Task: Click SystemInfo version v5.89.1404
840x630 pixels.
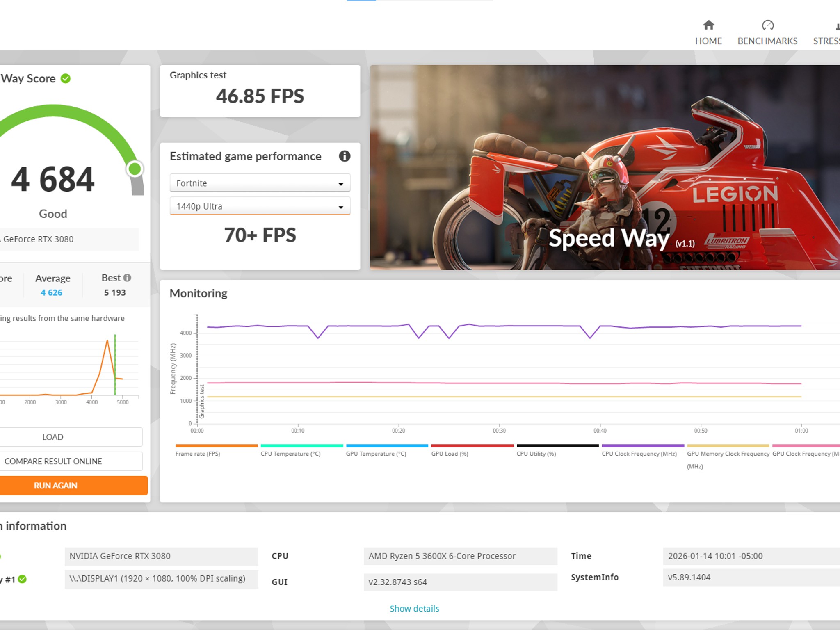Action: click(x=751, y=577)
